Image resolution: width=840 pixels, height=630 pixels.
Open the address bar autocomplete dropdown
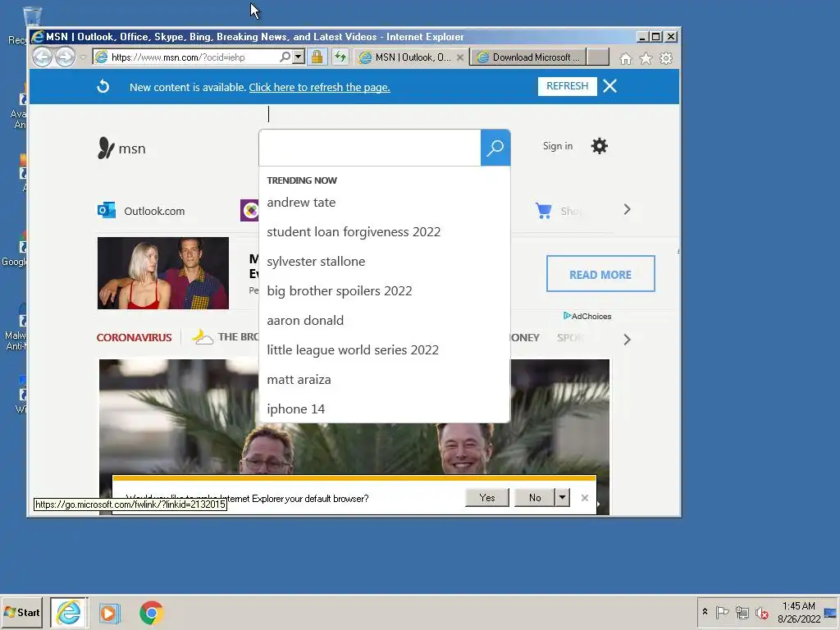coord(299,57)
